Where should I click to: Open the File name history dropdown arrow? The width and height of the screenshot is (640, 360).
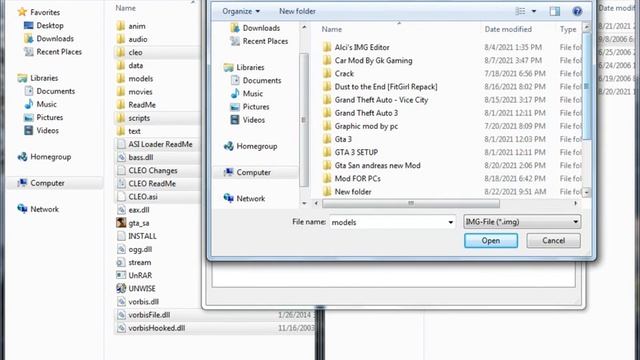pos(451,222)
